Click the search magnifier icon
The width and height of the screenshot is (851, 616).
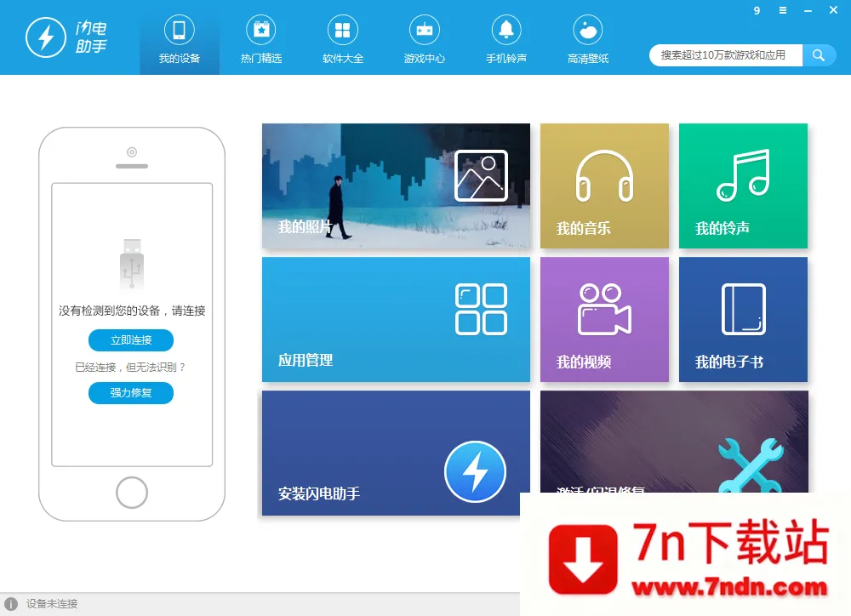[x=819, y=54]
